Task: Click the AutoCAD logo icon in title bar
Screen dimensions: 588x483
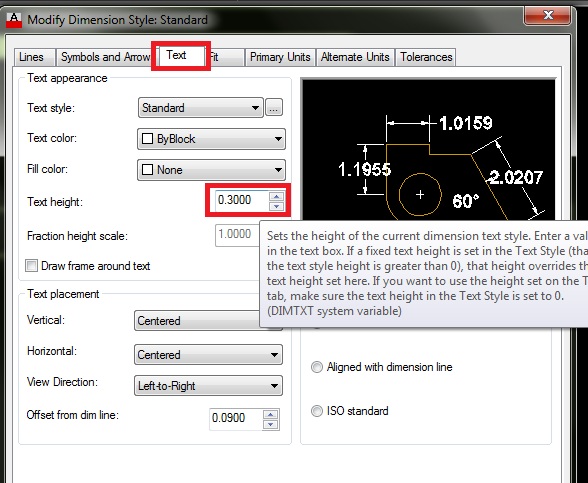Action: (x=14, y=20)
